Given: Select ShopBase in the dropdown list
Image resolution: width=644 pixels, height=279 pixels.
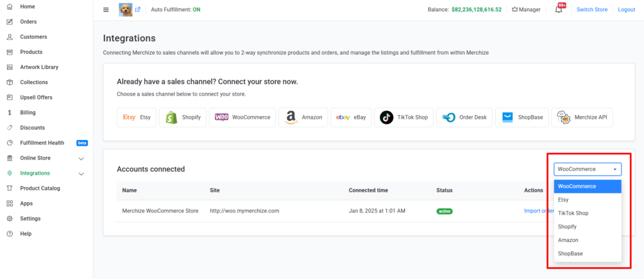Looking at the screenshot, I should coord(587,254).
